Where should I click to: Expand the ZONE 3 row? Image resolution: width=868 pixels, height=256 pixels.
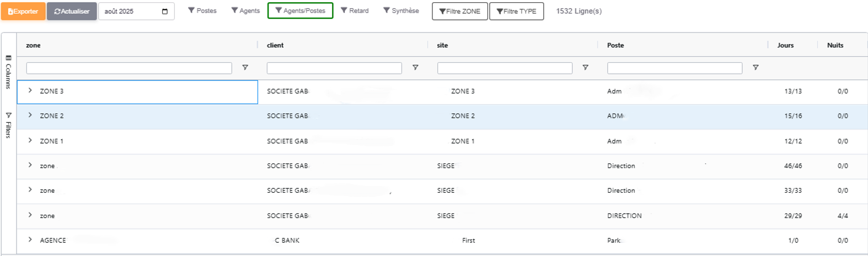point(30,90)
